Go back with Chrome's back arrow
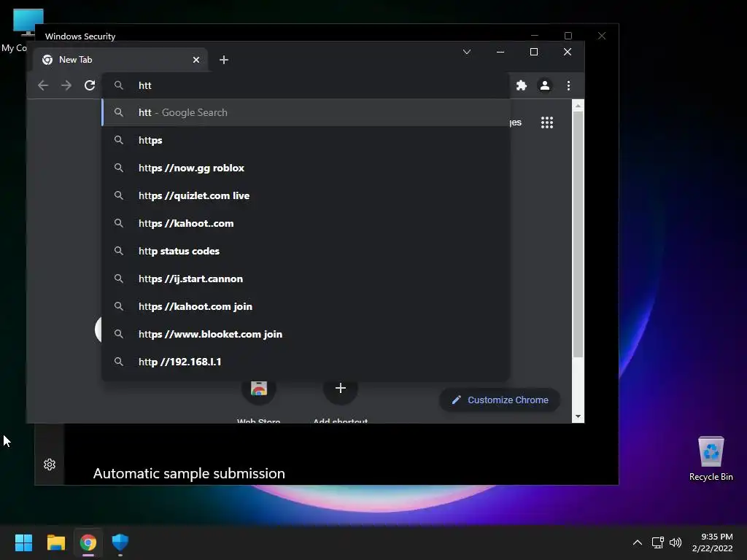The width and height of the screenshot is (747, 560). tap(43, 85)
